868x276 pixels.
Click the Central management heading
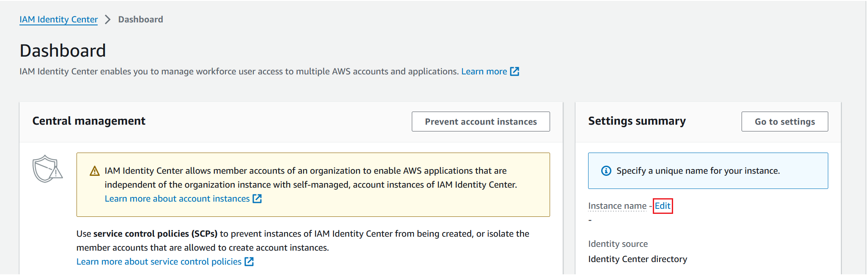89,121
